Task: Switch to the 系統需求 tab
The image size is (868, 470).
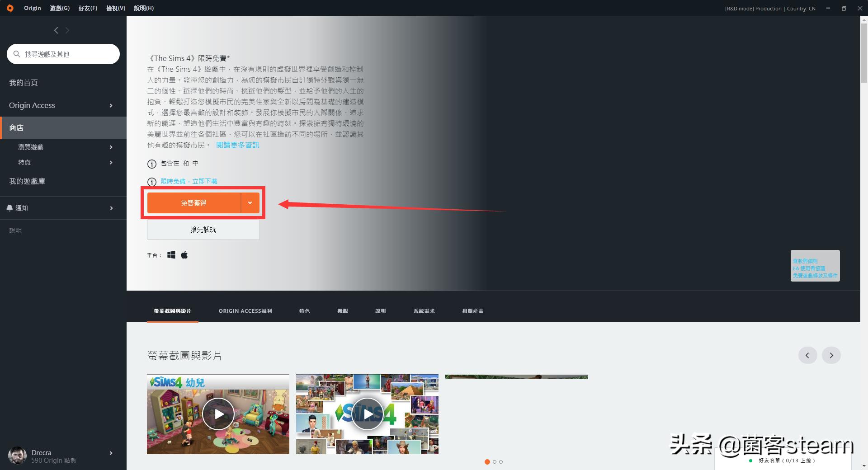Action: (424, 311)
